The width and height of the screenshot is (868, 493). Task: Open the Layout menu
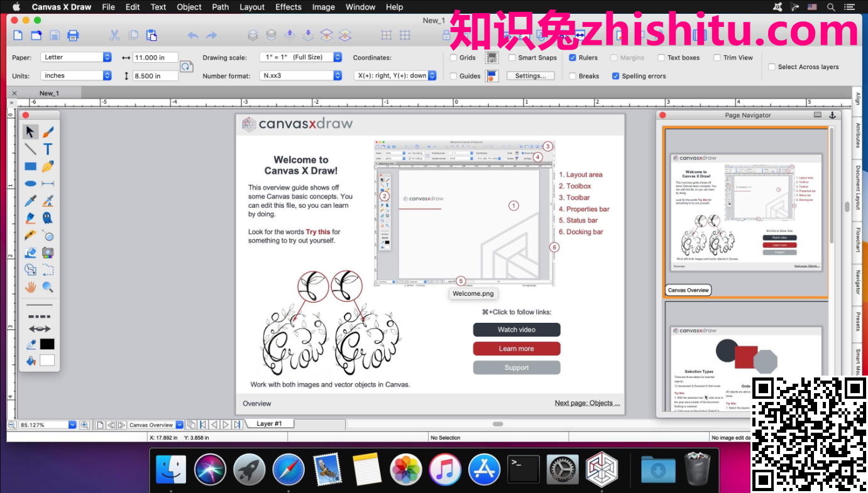252,7
